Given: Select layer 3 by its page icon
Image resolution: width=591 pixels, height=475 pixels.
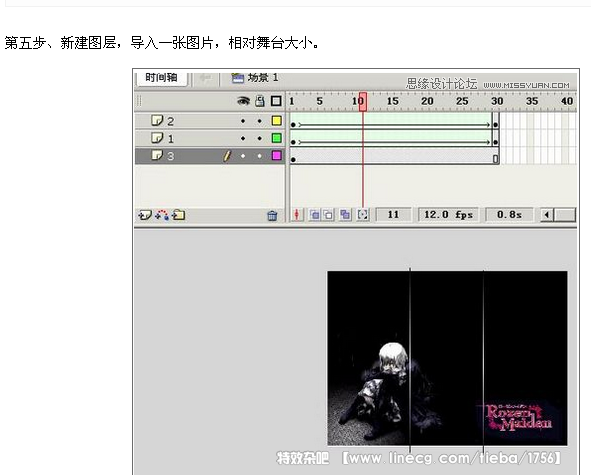Looking at the screenshot, I should (x=157, y=155).
